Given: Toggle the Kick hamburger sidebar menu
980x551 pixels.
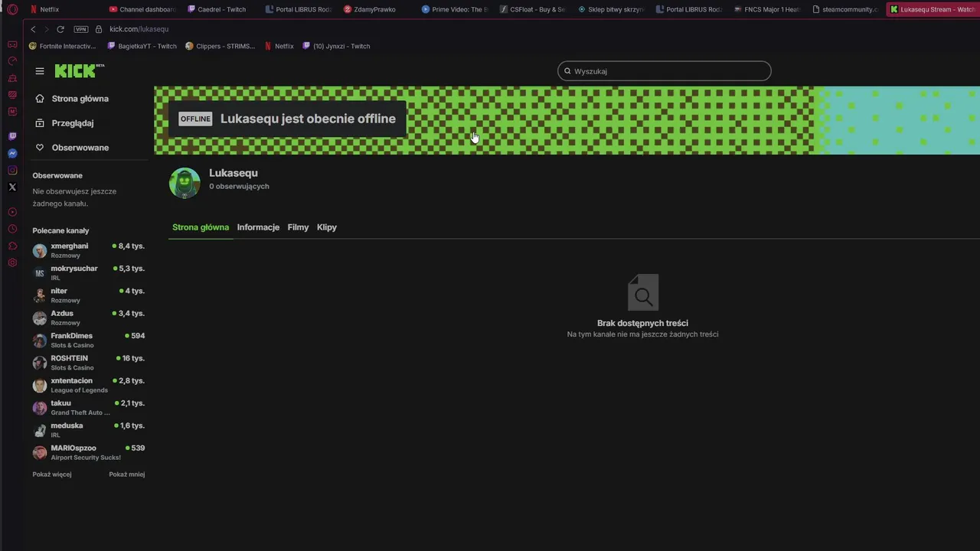Looking at the screenshot, I should coord(40,71).
